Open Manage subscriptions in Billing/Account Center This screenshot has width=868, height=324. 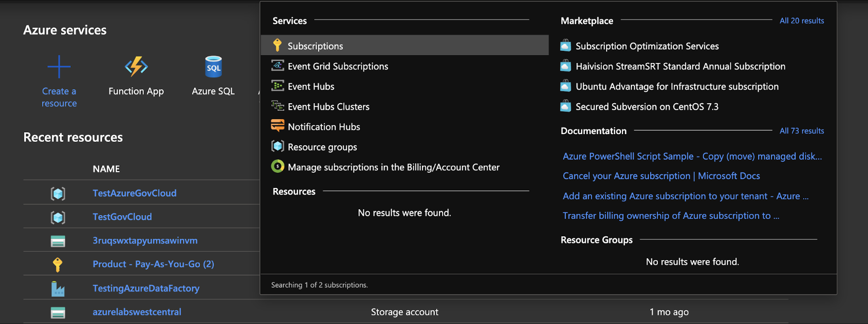click(393, 167)
